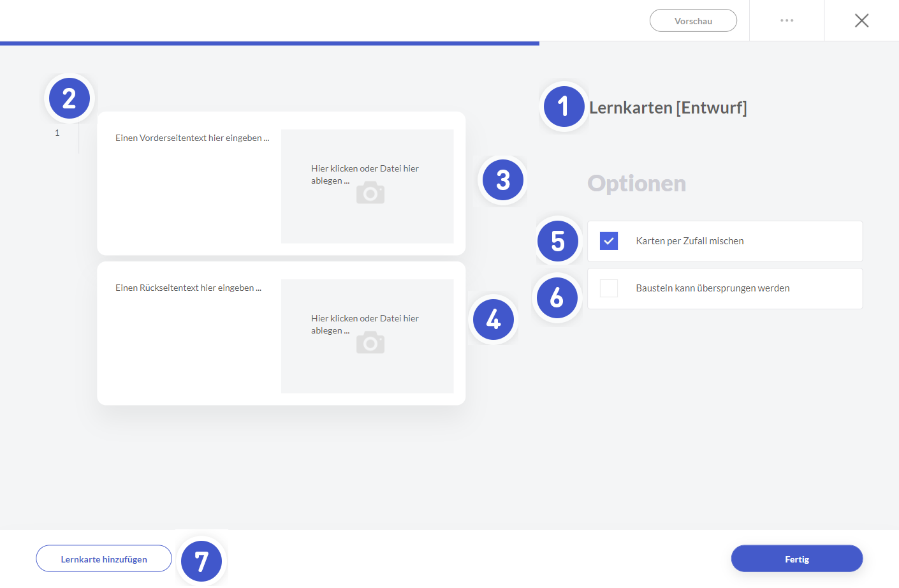Click the numbered marker 3 badge
The height and width of the screenshot is (588, 899).
point(503,180)
